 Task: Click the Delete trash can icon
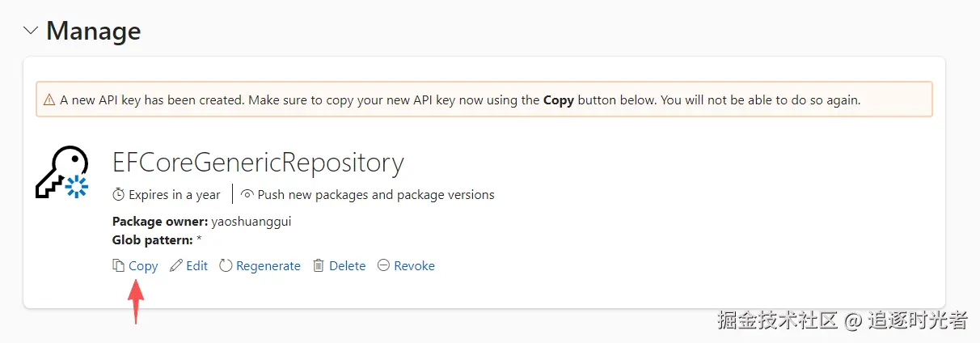tap(319, 265)
